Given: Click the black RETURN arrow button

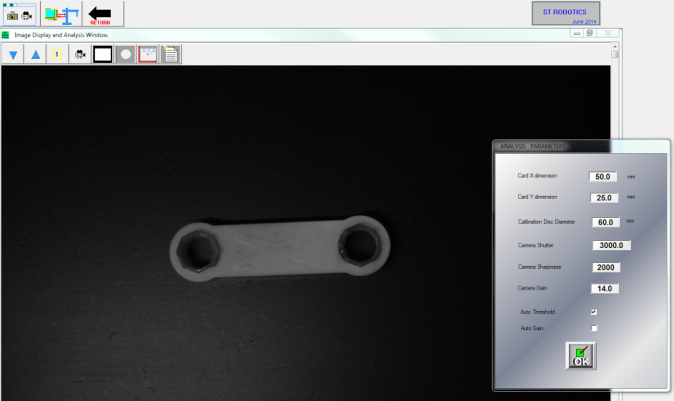Looking at the screenshot, I should (100, 15).
